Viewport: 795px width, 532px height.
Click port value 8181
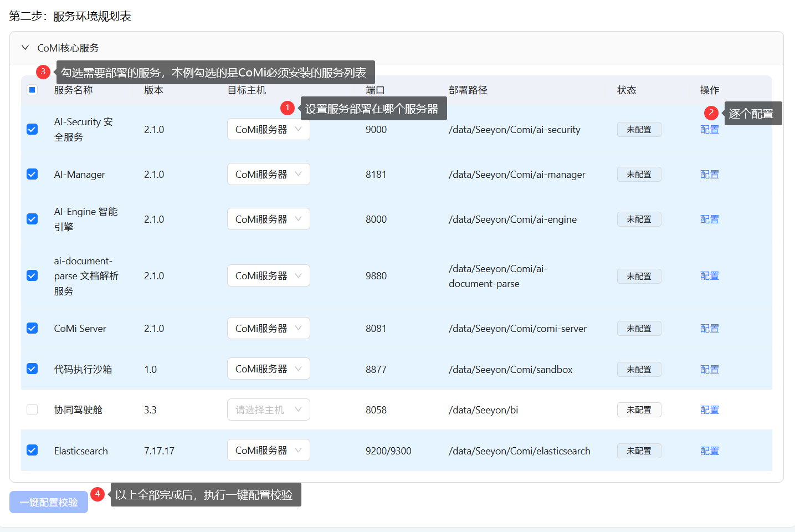click(376, 175)
